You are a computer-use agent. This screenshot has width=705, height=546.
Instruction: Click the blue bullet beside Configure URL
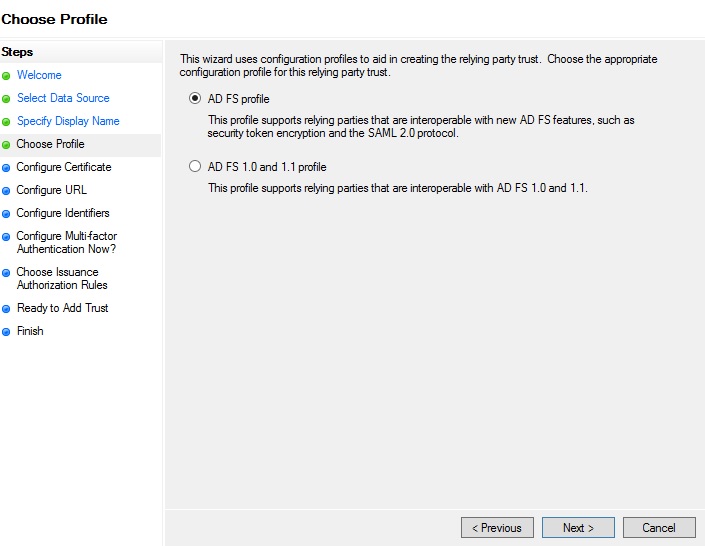6,191
